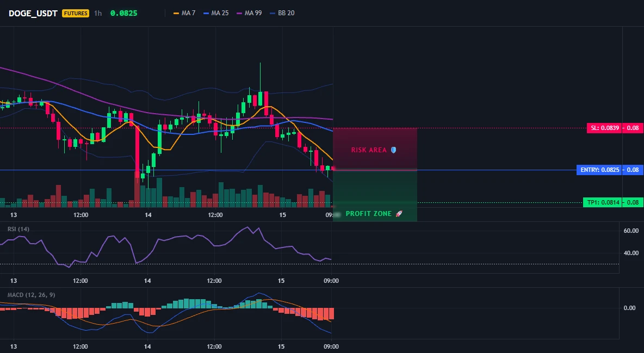Click the DOGE_USDT symbol name
Screen dimensions: 644x353
pos(33,13)
